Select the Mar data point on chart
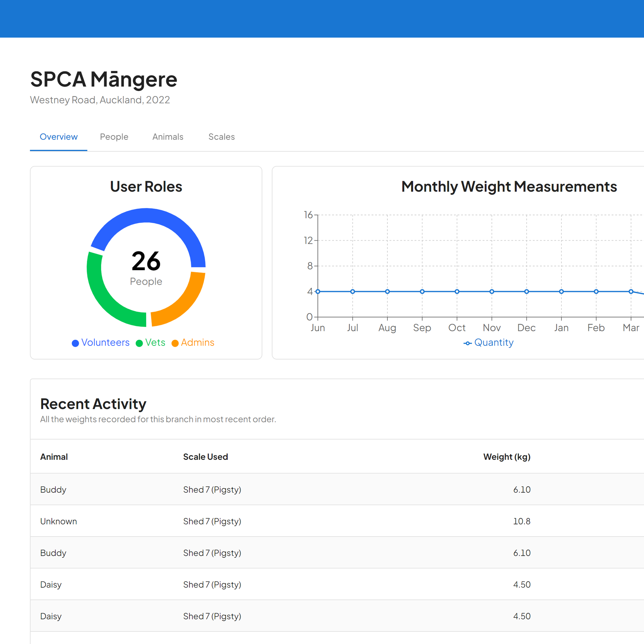The image size is (644, 644). coord(631,292)
